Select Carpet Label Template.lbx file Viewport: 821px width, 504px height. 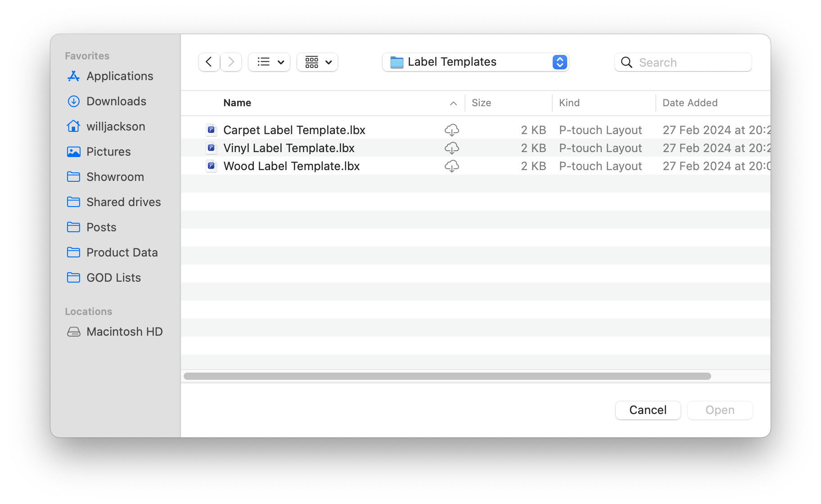click(x=294, y=130)
